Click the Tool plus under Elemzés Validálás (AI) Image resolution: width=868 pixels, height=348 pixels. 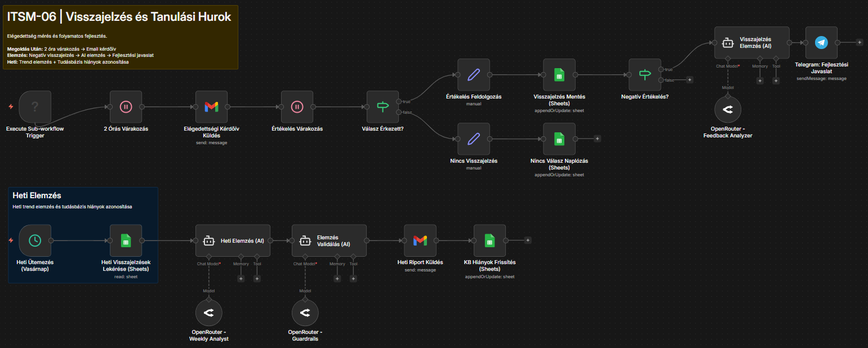354,278
